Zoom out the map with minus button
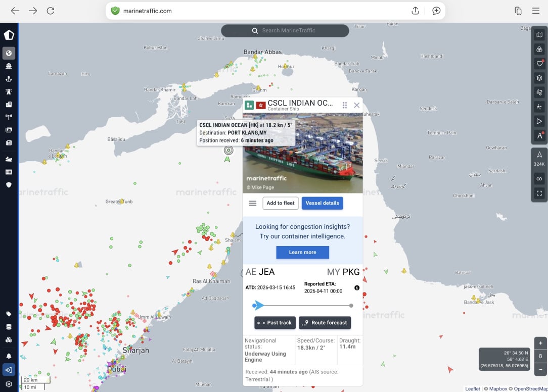548x392 pixels. pos(540,369)
